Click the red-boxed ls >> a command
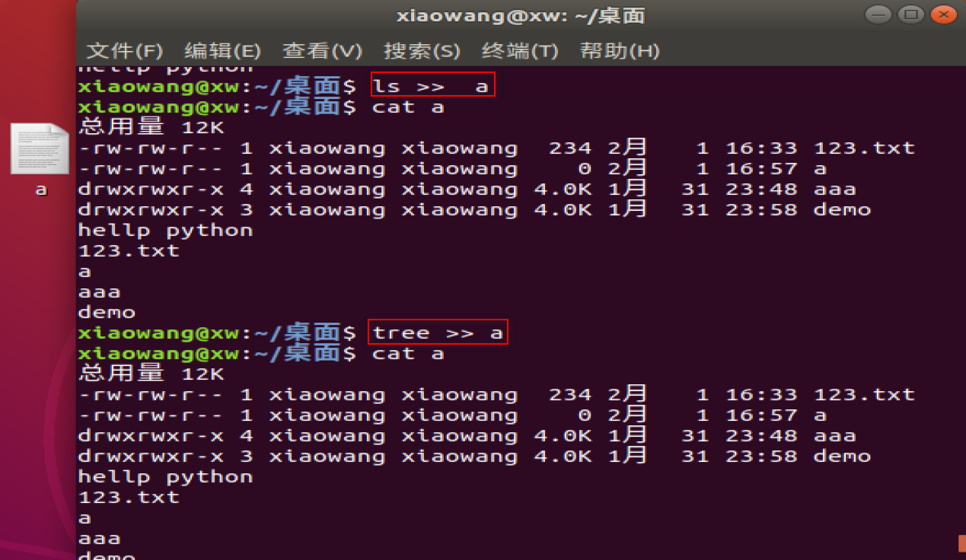 coord(433,85)
